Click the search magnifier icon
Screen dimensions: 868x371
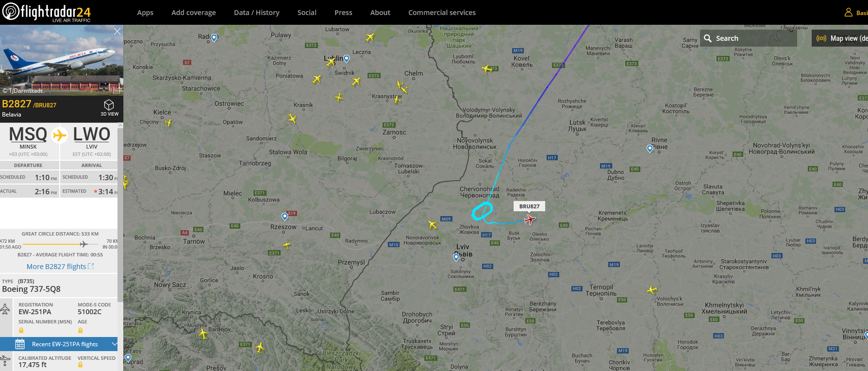click(708, 38)
